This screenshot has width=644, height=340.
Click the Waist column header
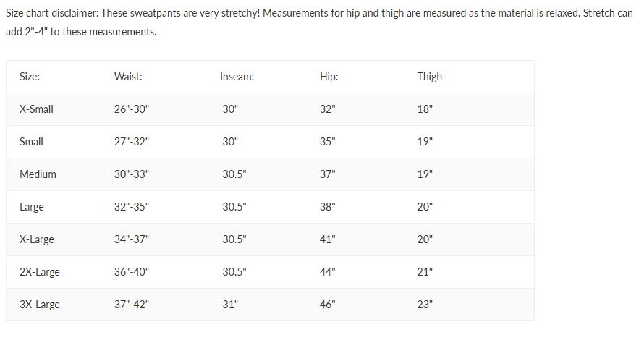click(x=128, y=77)
